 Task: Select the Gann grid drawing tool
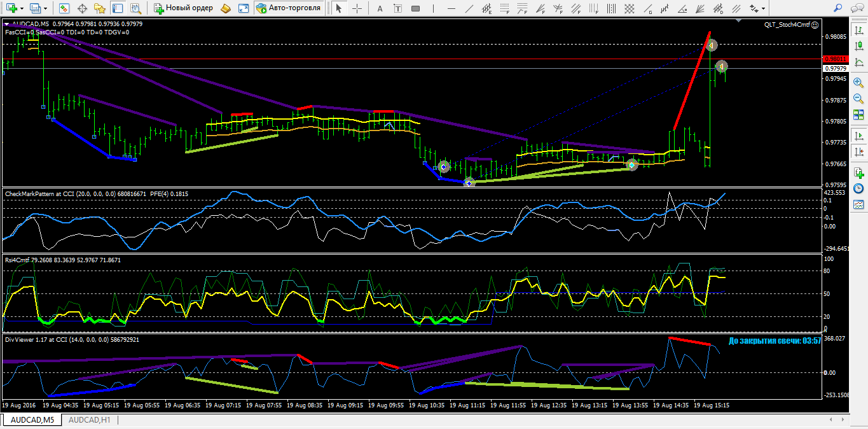coord(628,8)
